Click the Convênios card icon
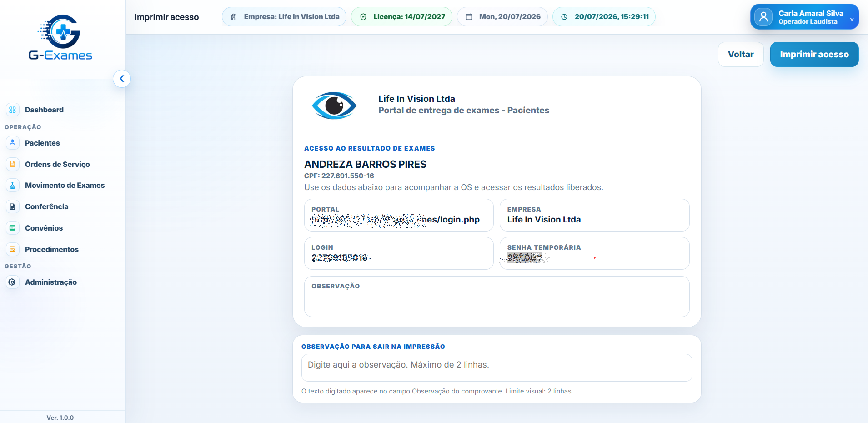Image resolution: width=868 pixels, height=423 pixels. (x=13, y=228)
